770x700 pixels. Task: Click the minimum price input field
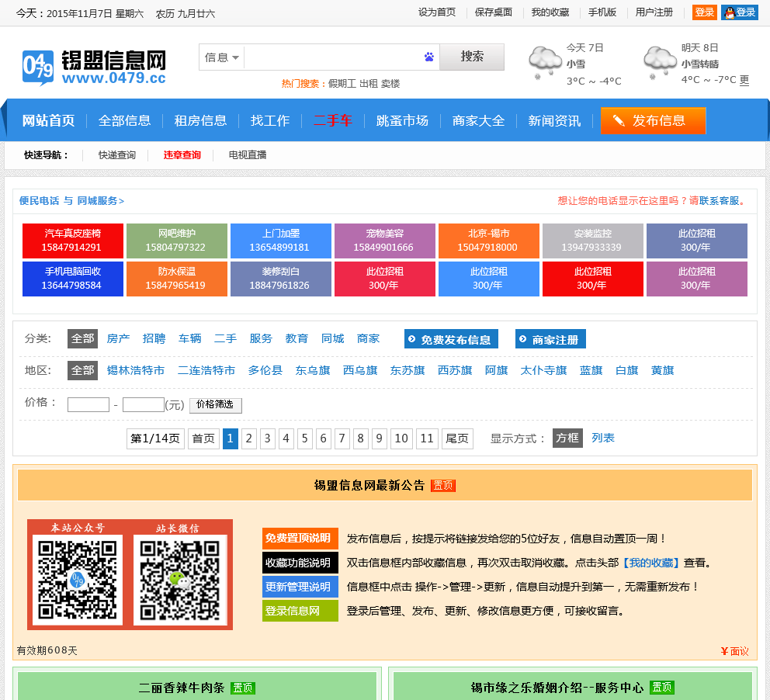[88, 405]
